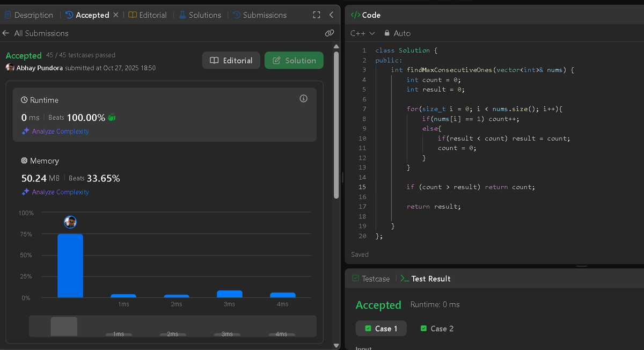The height and width of the screenshot is (350, 644).
Task: Open the Description tab
Action: (29, 15)
